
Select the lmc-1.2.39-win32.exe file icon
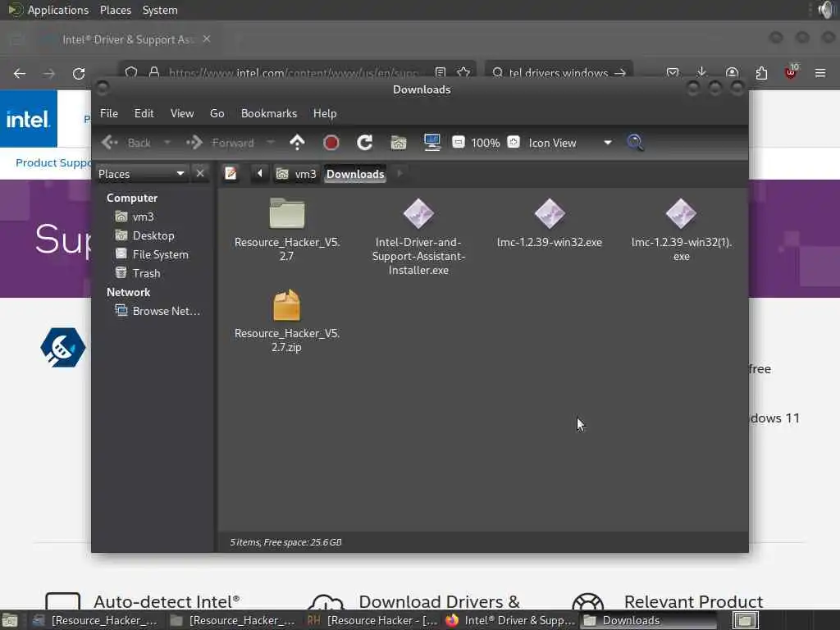(550, 213)
